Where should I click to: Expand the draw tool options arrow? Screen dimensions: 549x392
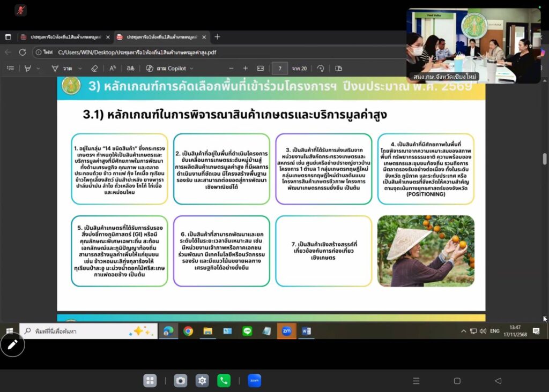point(80,69)
